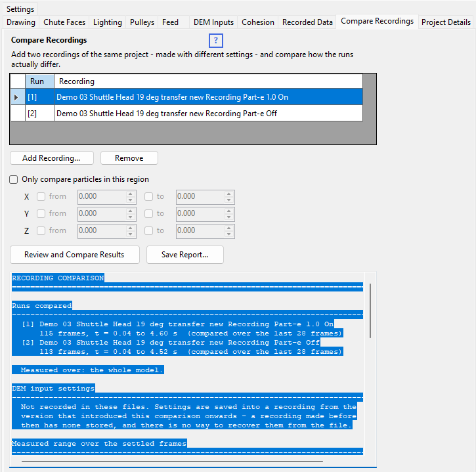Screen dimensions: 476x472
Task: Increase X to value with up arrow
Action: coord(229,194)
